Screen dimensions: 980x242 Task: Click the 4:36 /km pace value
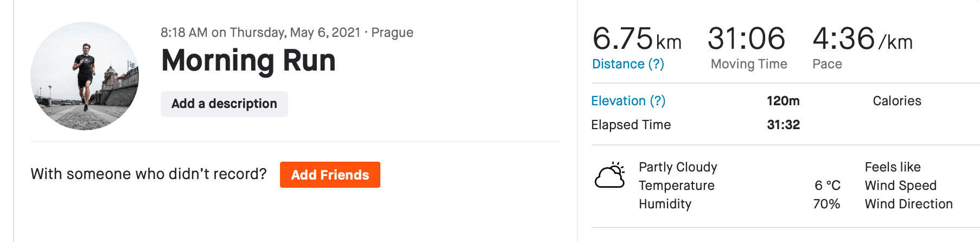tap(862, 39)
